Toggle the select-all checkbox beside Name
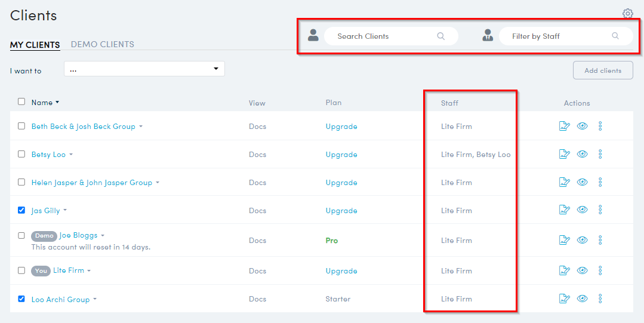Viewport: 644px width, 323px height. click(x=21, y=101)
